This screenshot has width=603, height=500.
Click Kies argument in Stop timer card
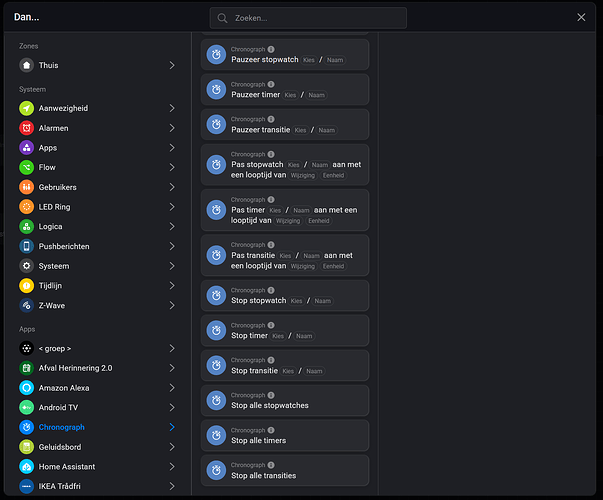point(278,336)
